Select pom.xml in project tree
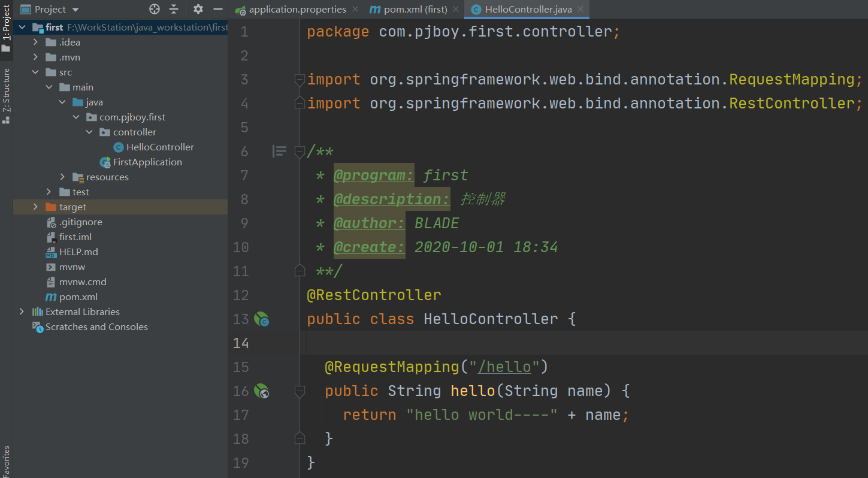This screenshot has height=478, width=868. pyautogui.click(x=78, y=297)
